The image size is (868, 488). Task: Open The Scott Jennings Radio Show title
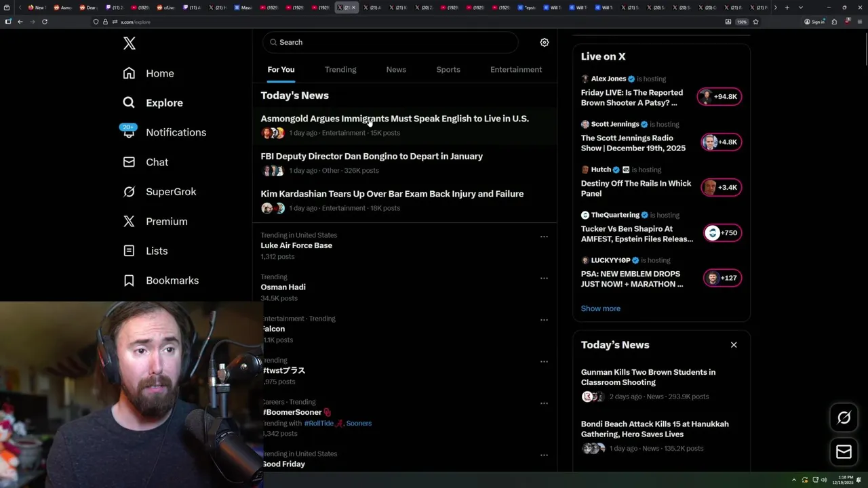click(x=633, y=143)
